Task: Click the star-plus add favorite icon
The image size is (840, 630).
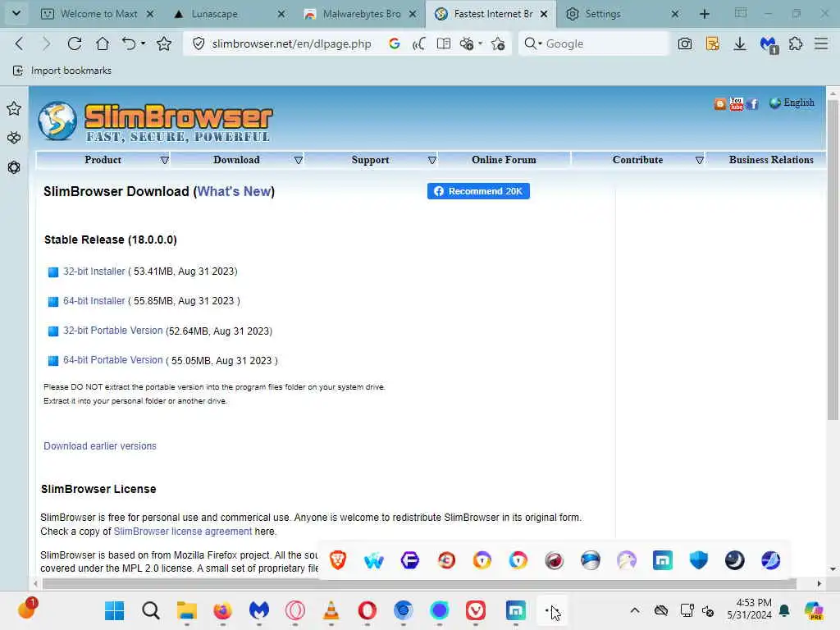Action: (x=498, y=43)
